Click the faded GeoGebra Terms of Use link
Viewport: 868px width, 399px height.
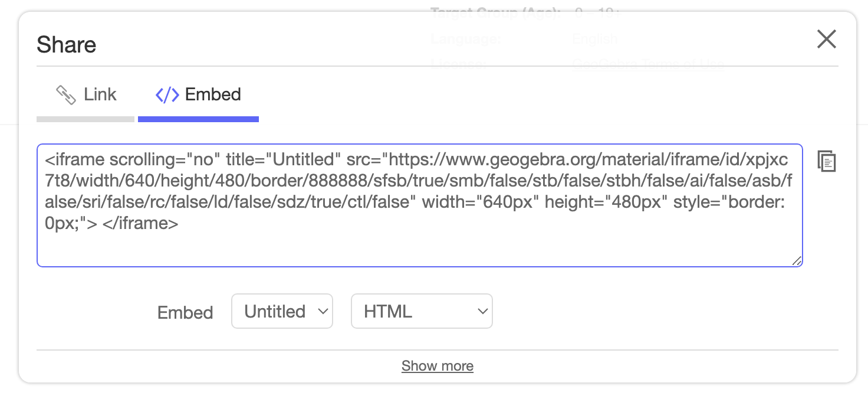pos(647,64)
